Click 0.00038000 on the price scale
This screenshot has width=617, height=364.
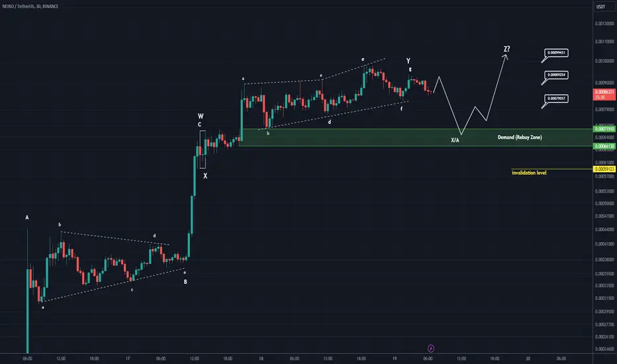(604, 259)
